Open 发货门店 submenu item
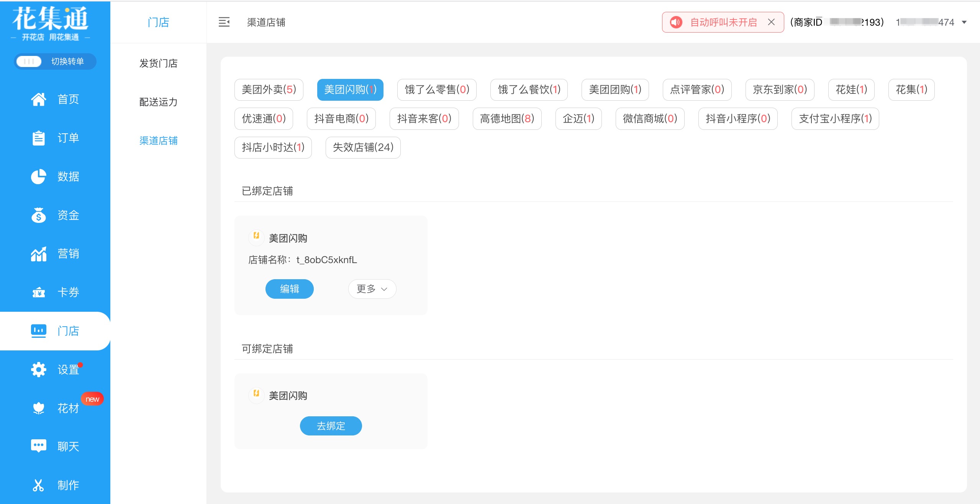 click(x=158, y=63)
